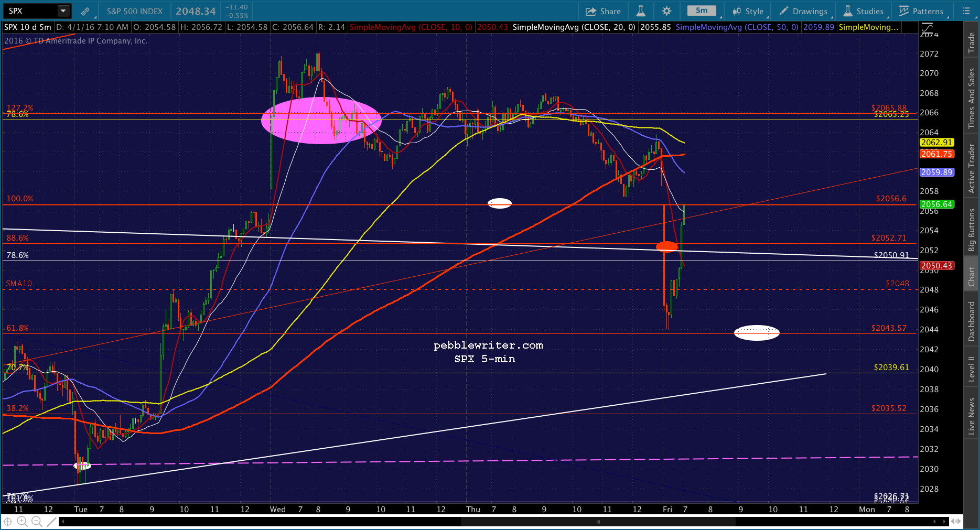Click the crosshair pan icon at bottom left
Image resolution: width=980 pixels, height=530 pixels.
pos(8,522)
